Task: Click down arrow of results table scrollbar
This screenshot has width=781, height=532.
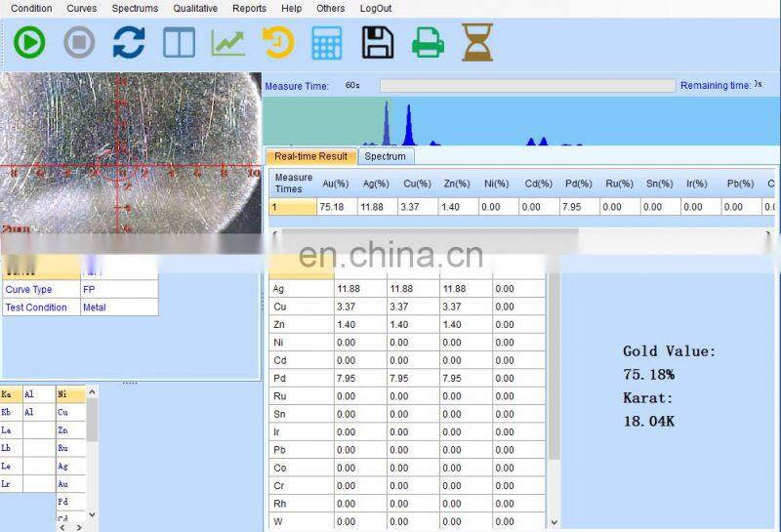Action: (554, 522)
